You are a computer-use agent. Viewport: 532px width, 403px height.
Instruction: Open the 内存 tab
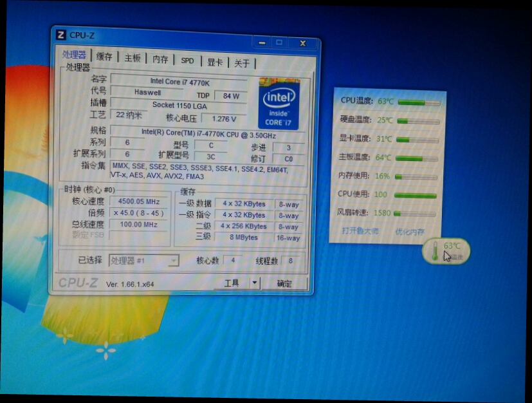160,59
